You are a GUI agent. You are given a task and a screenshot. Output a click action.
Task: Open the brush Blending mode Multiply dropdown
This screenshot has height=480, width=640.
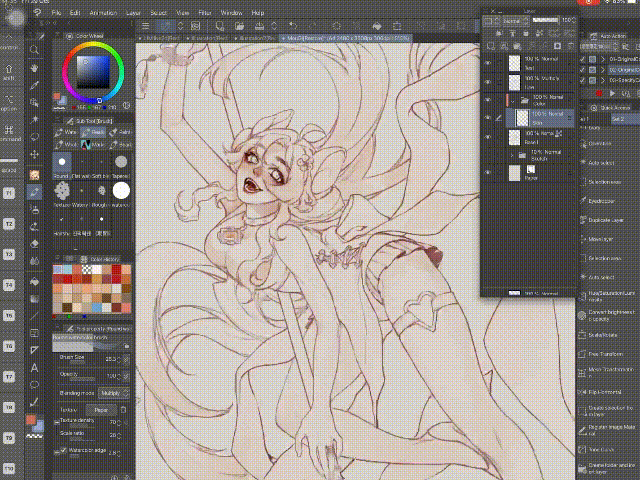click(x=114, y=393)
